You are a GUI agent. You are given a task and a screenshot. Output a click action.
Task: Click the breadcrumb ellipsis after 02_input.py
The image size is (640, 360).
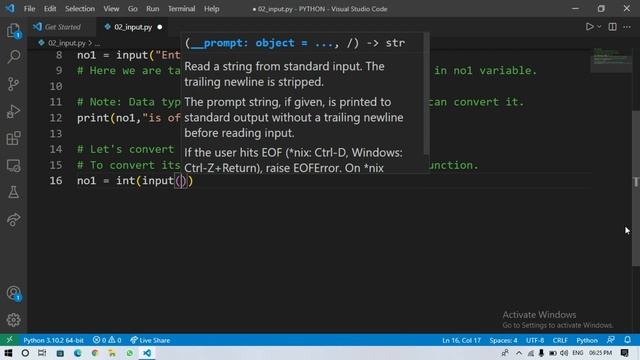tap(97, 43)
